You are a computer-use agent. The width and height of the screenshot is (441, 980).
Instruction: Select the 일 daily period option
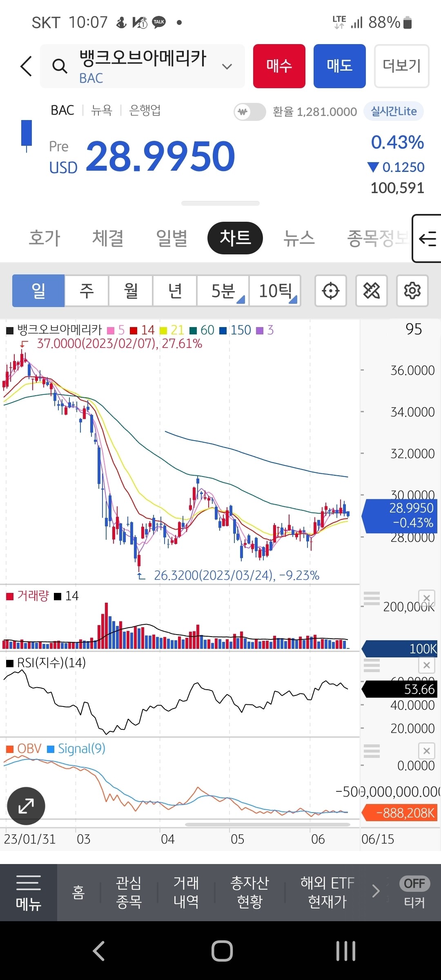[38, 291]
